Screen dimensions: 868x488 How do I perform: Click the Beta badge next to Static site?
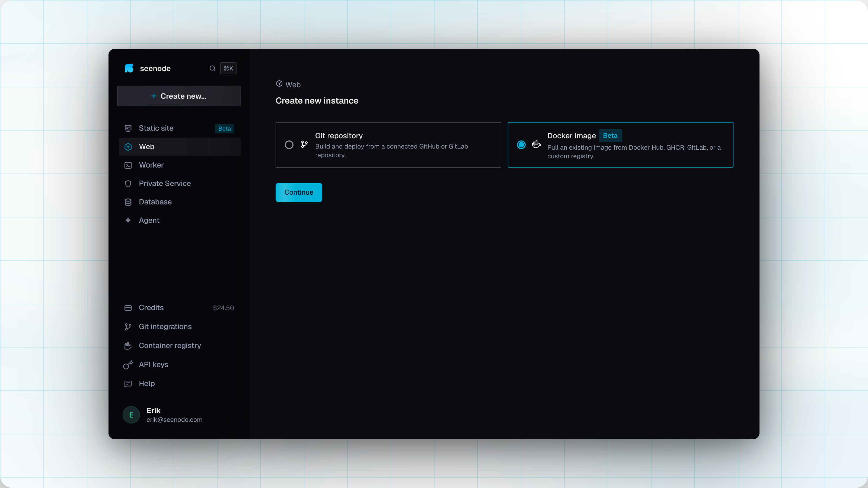click(224, 129)
